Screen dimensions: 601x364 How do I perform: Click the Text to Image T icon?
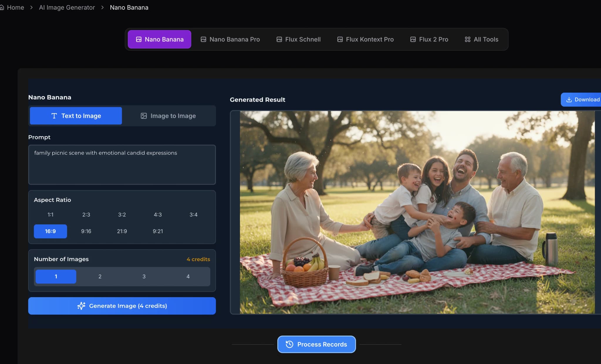tap(54, 116)
